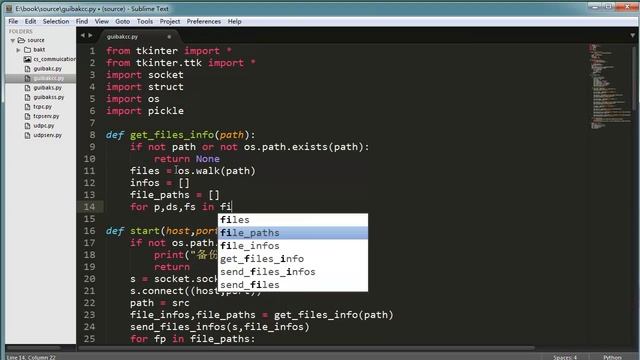Click line number 16 in gutter
The height and width of the screenshot is (360, 640).
(89, 231)
